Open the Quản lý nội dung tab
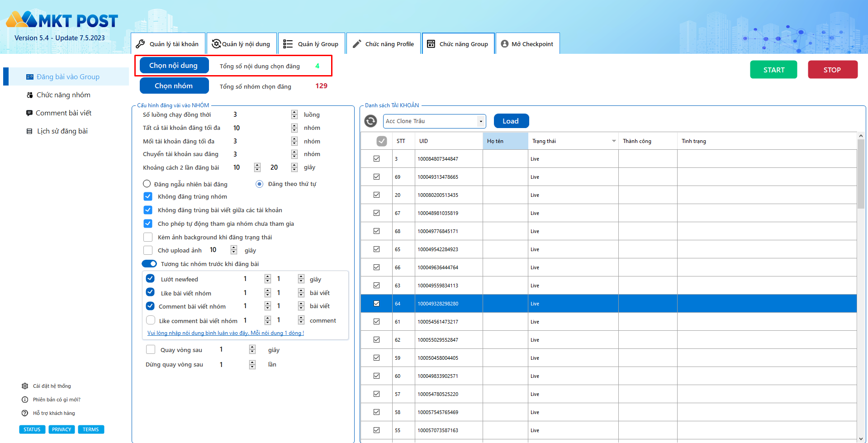Image resolution: width=868 pixels, height=443 pixels. pyautogui.click(x=242, y=43)
